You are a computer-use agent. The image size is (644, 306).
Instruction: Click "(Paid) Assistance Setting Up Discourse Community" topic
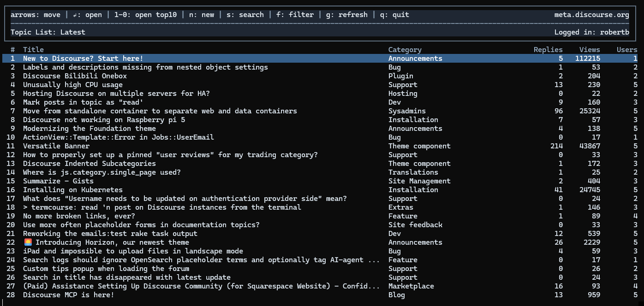pos(202,286)
